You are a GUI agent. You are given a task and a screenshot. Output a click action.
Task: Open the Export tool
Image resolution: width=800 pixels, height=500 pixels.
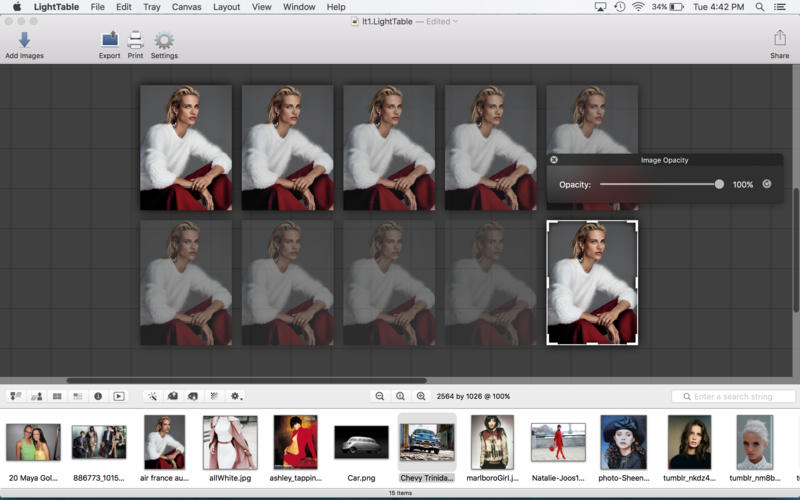coord(109,40)
